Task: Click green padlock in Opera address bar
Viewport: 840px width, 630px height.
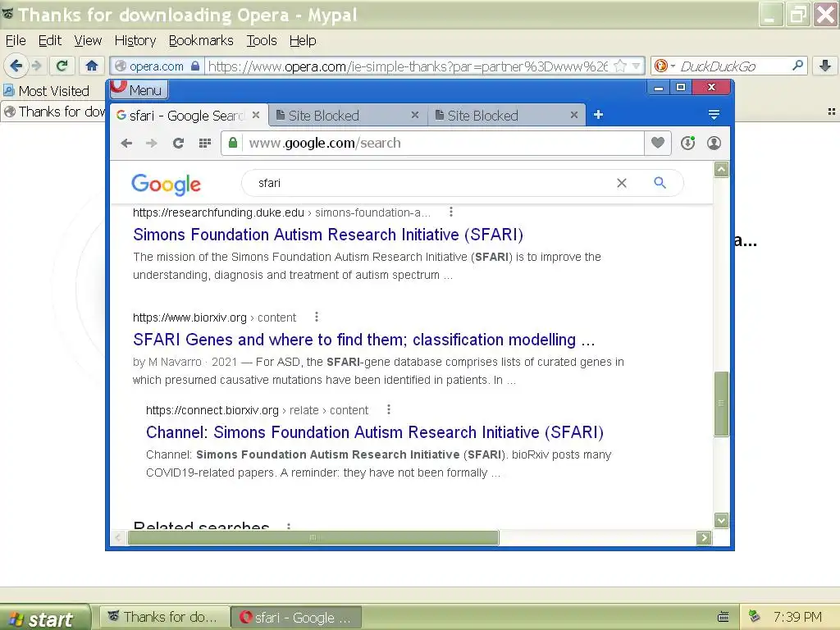Action: (x=232, y=143)
